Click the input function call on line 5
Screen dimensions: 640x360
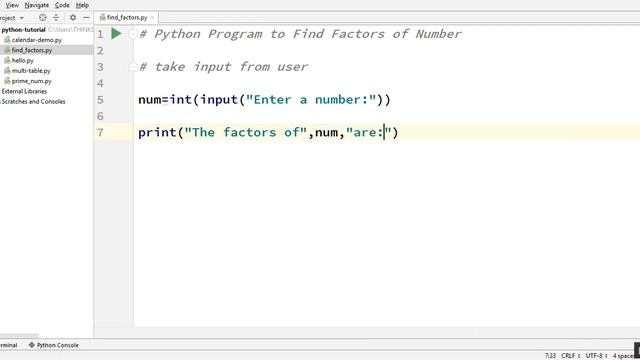tap(219, 100)
